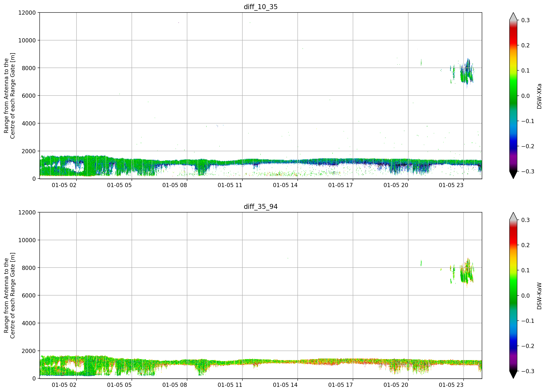
Task: Click '01-05 08' x-tick under diff_10_35
Action: click(175, 185)
